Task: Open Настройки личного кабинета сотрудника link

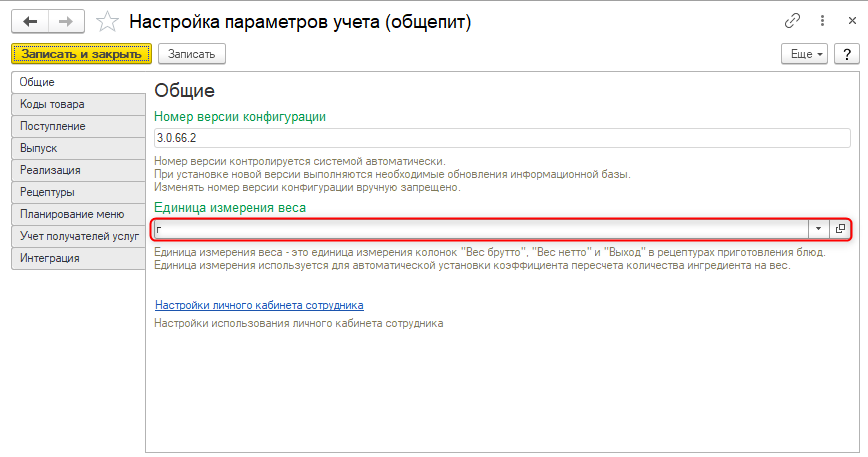Action: coord(258,305)
